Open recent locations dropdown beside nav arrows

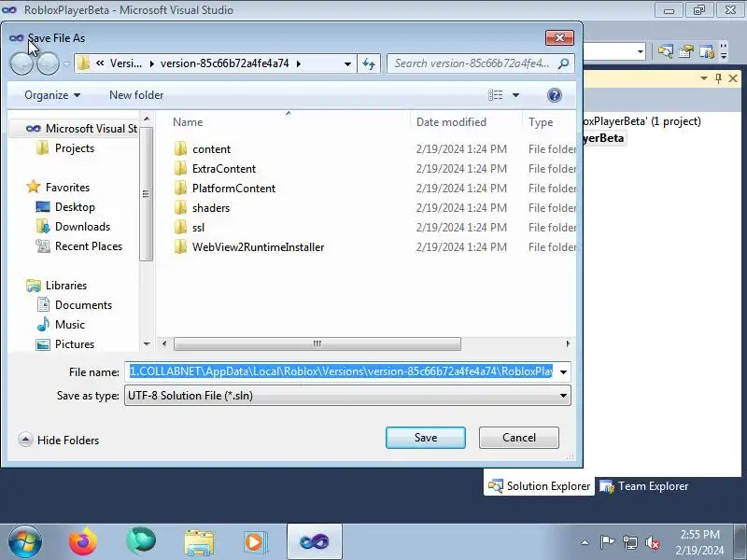point(66,63)
